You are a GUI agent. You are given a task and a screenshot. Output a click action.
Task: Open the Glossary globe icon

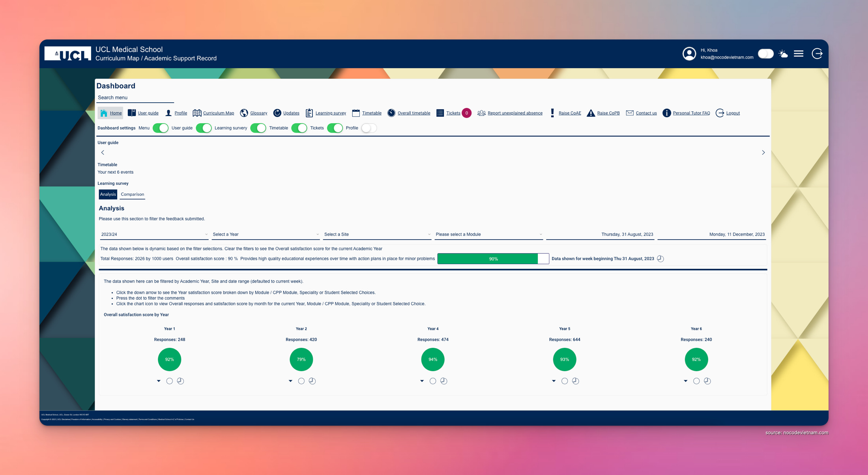point(244,113)
